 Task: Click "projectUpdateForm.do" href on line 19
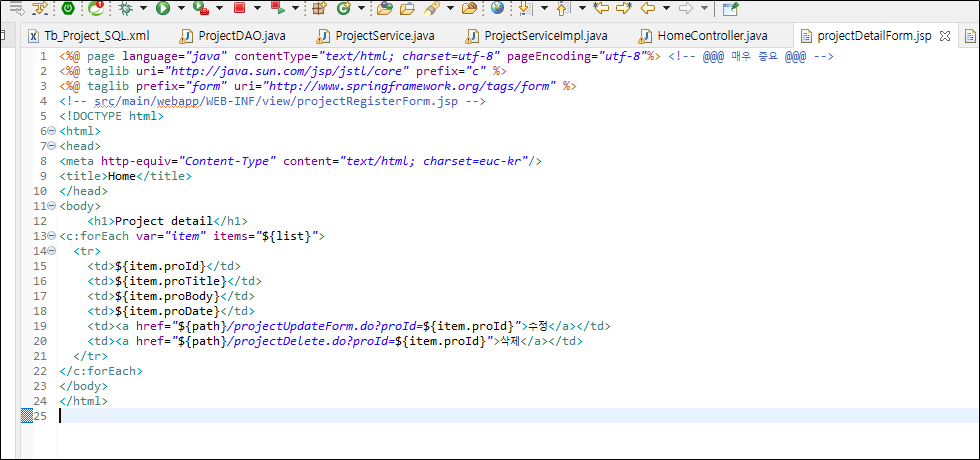pyautogui.click(x=305, y=326)
